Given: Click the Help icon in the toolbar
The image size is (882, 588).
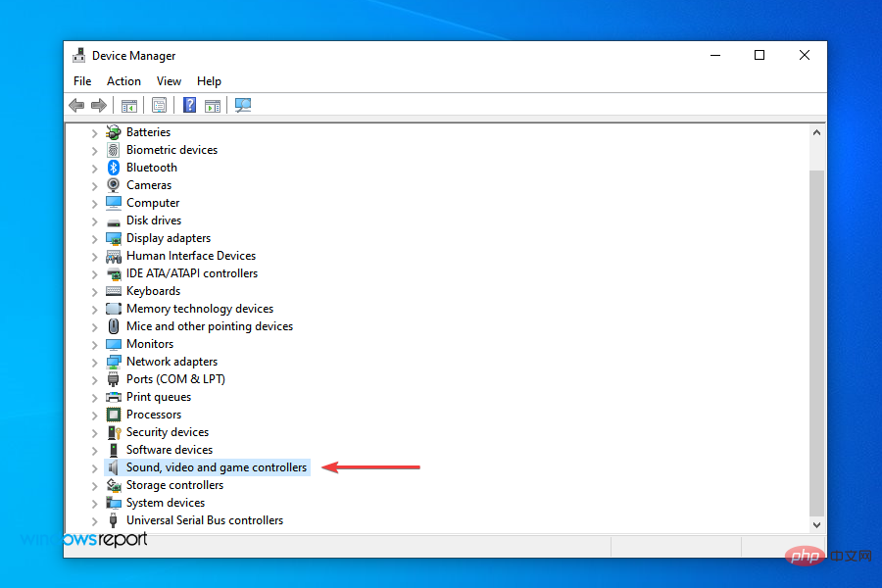Looking at the screenshot, I should pos(188,105).
